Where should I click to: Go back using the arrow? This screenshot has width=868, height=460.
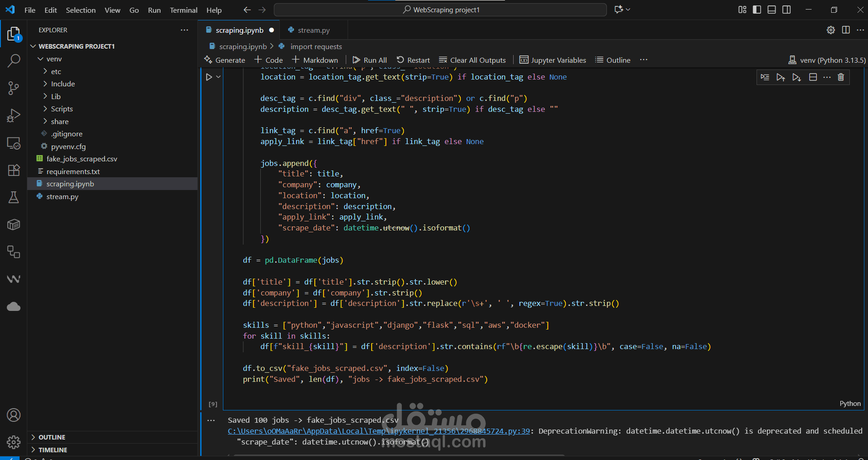tap(247, 10)
